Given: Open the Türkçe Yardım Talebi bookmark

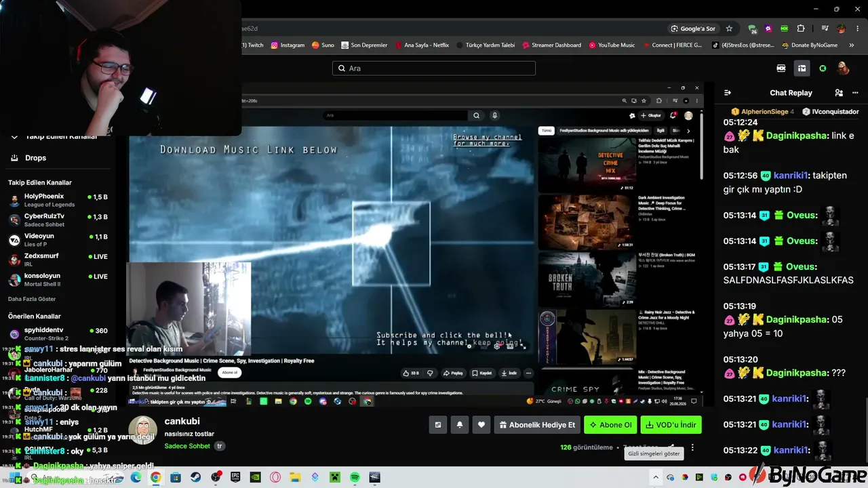Looking at the screenshot, I should [x=486, y=45].
